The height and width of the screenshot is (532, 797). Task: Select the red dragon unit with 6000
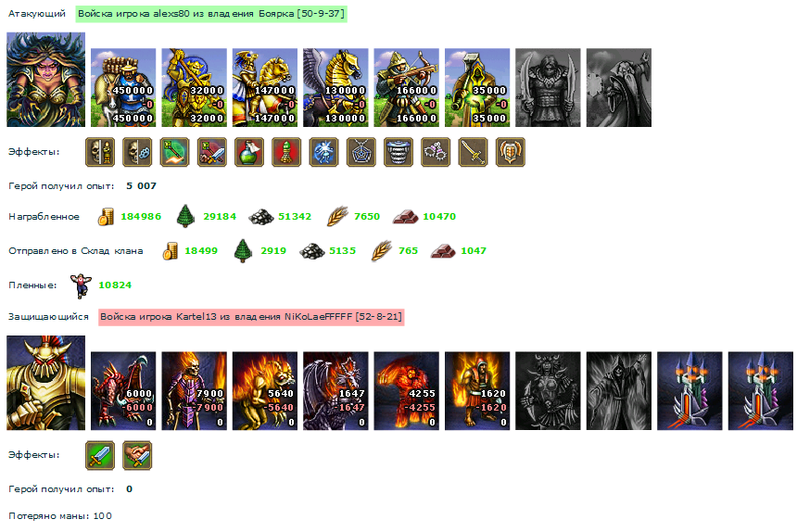pyautogui.click(x=123, y=391)
